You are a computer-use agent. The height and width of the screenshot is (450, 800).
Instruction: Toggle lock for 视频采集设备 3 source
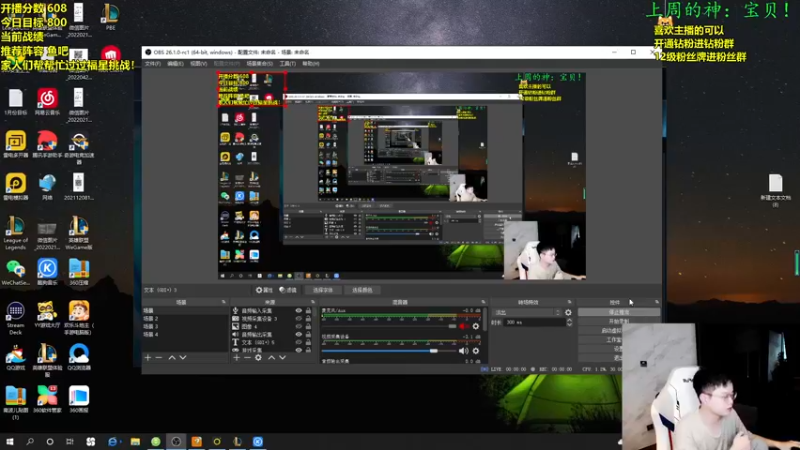pos(308,318)
